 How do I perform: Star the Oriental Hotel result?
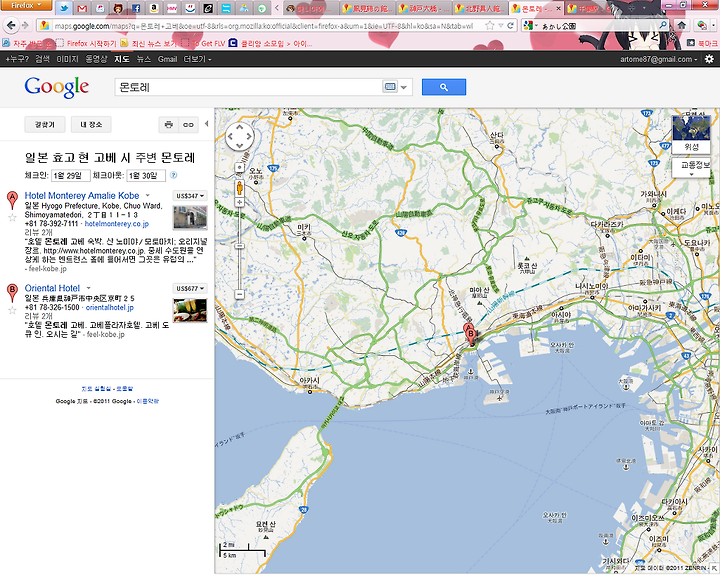click(x=12, y=310)
